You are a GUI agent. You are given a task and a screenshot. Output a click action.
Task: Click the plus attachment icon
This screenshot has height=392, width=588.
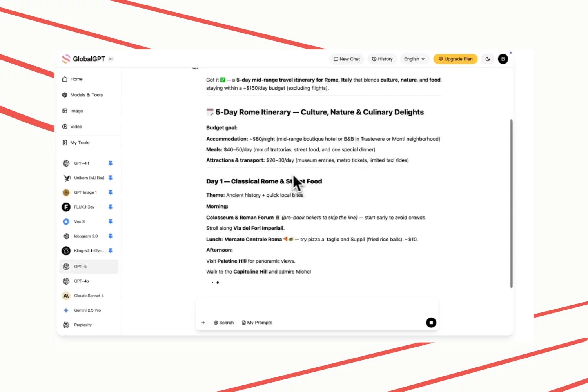tap(203, 323)
